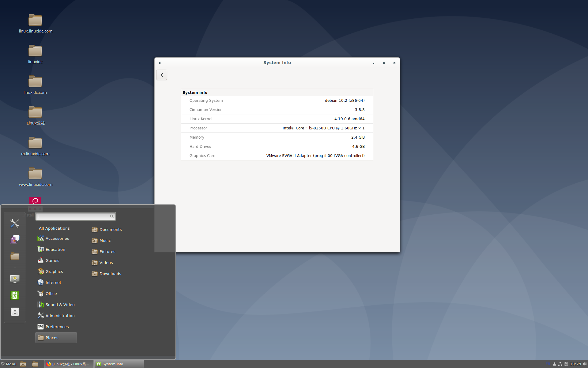
Task: Select the m.linuxidc.com desktop folder
Action: click(x=35, y=147)
